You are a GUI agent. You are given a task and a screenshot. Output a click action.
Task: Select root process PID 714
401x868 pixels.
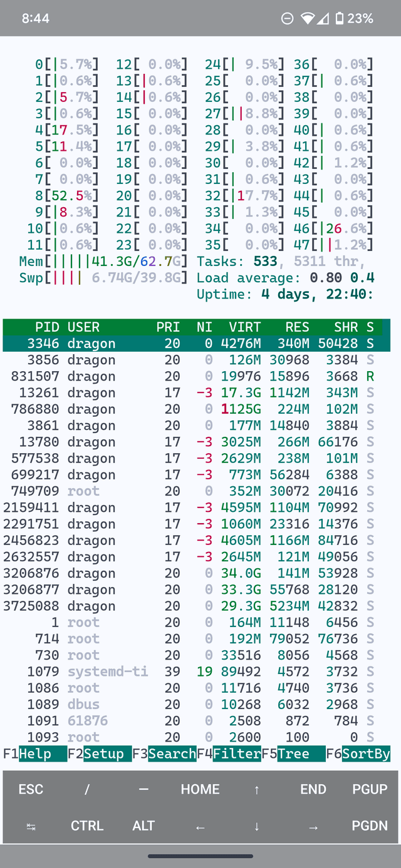[x=197, y=638]
